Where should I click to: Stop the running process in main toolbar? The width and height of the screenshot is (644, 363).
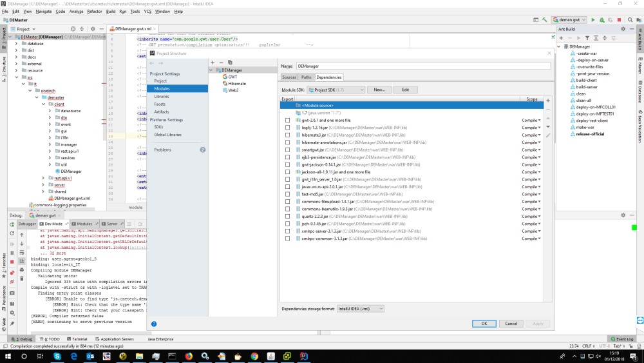pos(620,20)
